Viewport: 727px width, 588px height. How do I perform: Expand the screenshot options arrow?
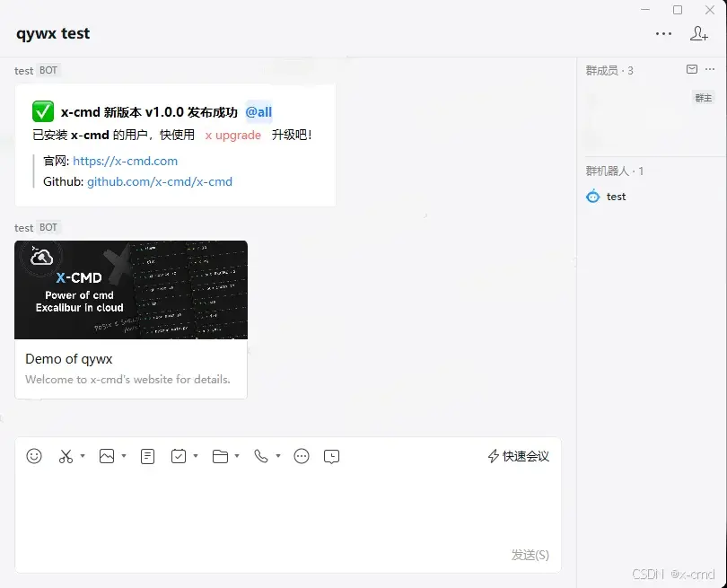click(x=83, y=456)
